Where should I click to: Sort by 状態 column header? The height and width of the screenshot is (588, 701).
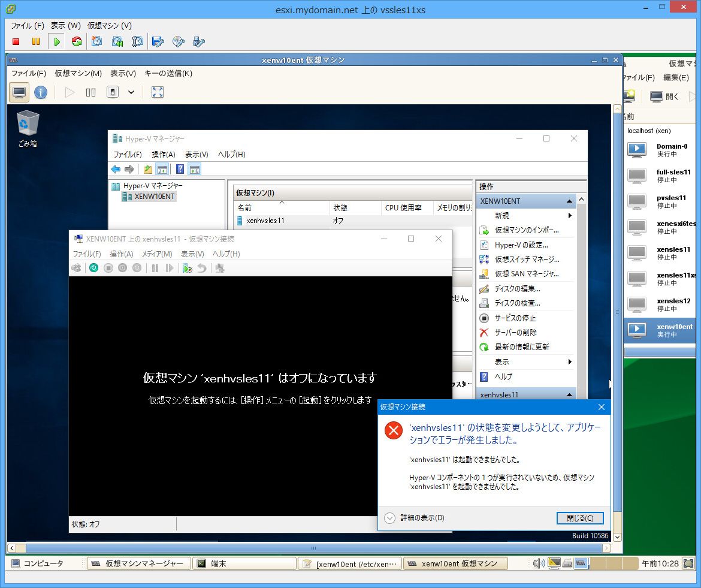point(355,207)
